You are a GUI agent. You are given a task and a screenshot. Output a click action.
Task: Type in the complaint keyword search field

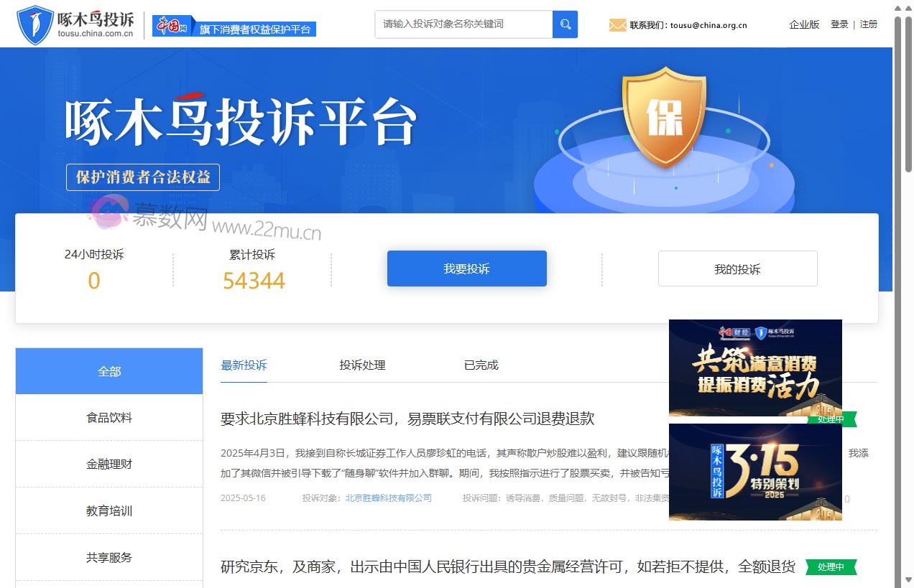point(463,24)
